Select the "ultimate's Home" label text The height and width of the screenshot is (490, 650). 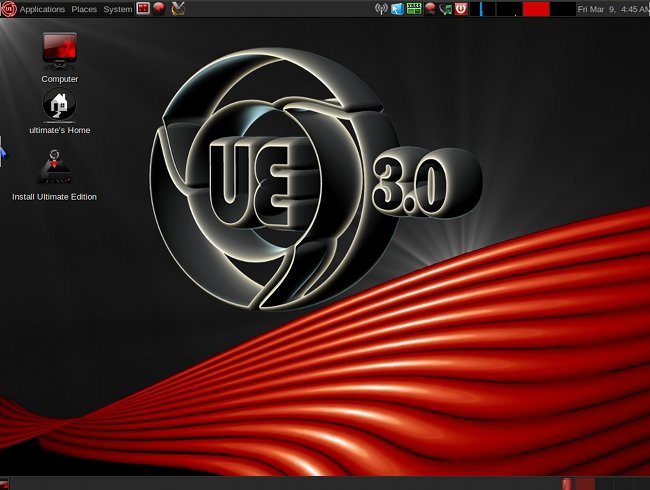[x=60, y=130]
